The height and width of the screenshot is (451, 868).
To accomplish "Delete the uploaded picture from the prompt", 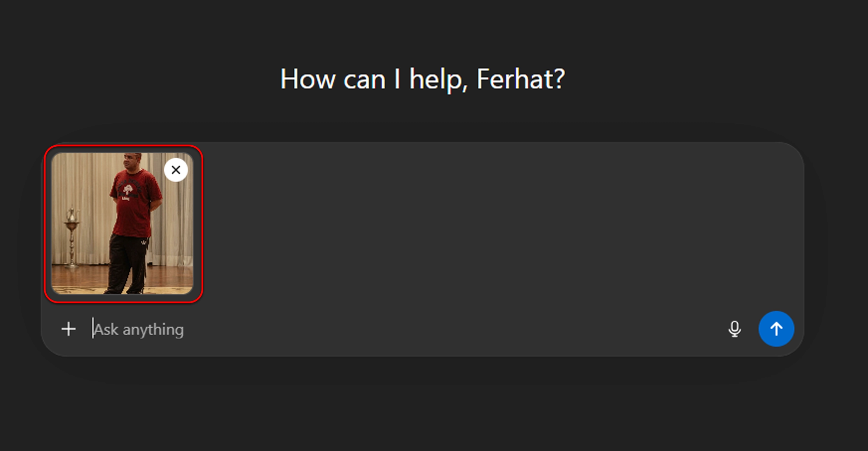I will pyautogui.click(x=176, y=170).
